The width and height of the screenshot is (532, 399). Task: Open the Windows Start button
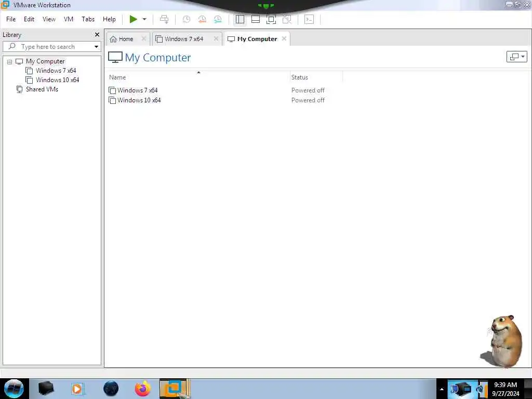tap(14, 389)
